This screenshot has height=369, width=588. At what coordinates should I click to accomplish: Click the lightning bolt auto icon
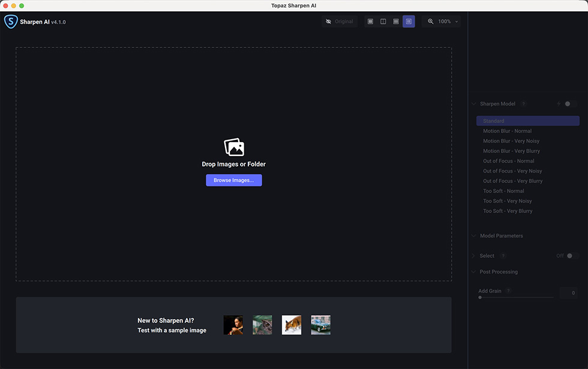(x=559, y=104)
